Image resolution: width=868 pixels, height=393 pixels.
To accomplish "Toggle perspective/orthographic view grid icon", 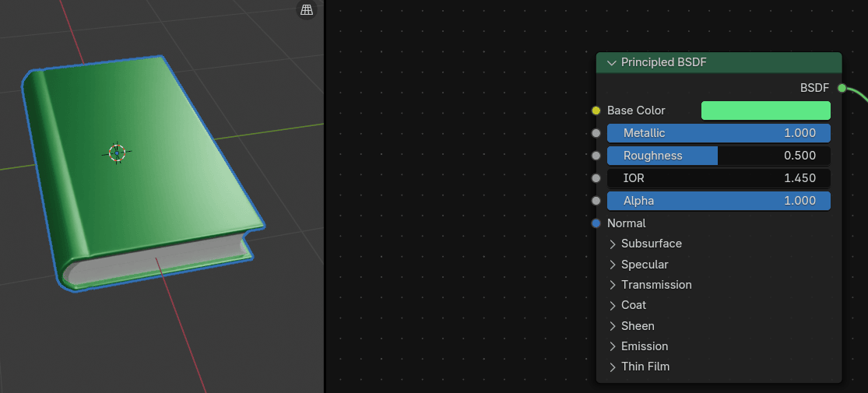I will click(x=307, y=10).
